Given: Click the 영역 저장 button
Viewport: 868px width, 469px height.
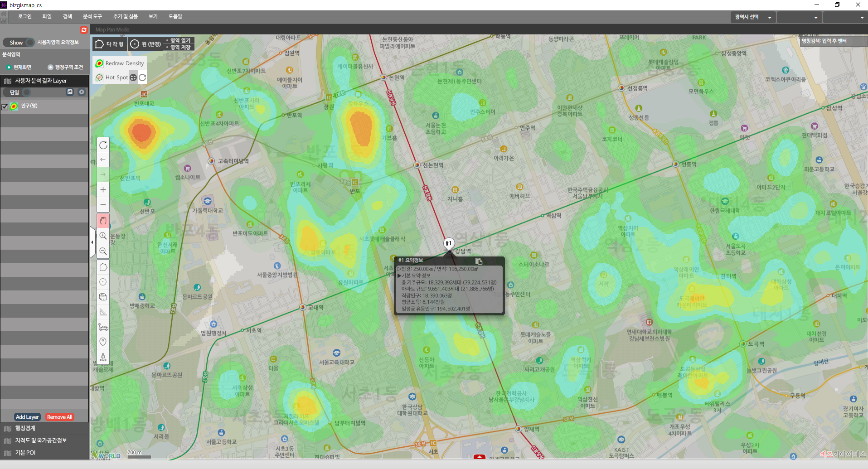Looking at the screenshot, I should click(179, 47).
